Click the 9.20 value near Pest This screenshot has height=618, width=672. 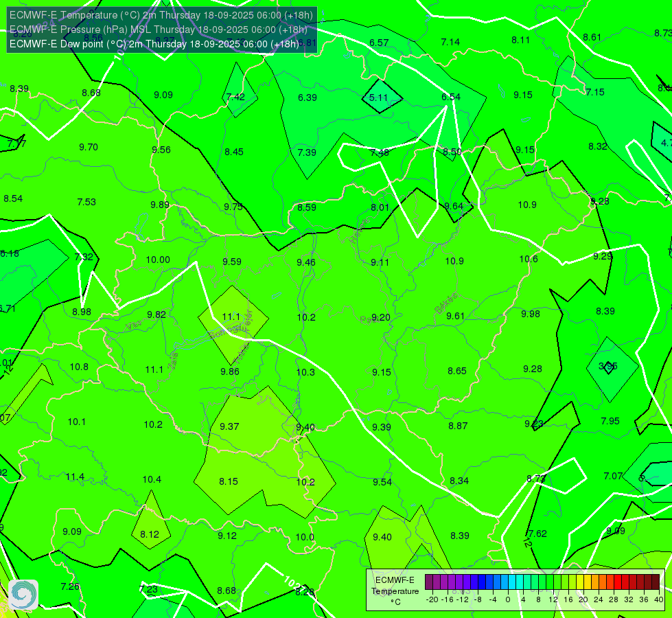(x=380, y=317)
